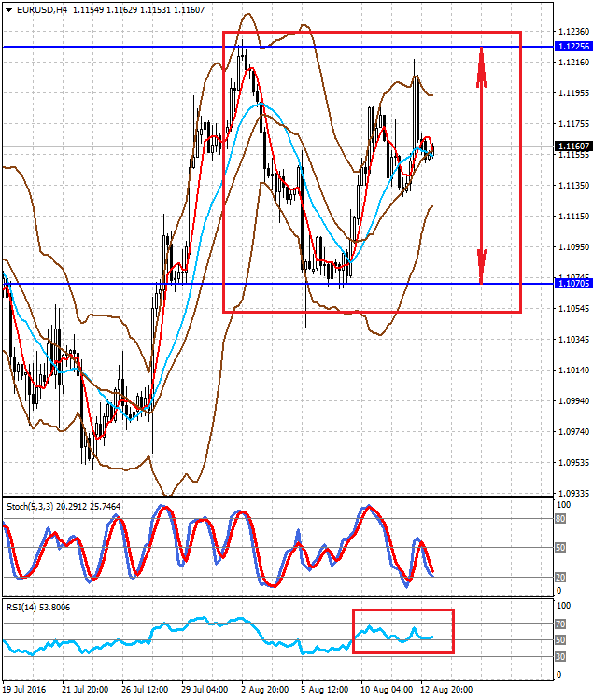This screenshot has width=593, height=700.
Task: Open the chart menu triangle beside EURUSD,H4
Action: point(9,10)
